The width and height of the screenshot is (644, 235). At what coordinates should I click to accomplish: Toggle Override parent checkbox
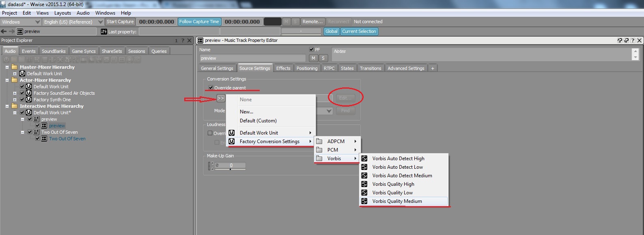211,88
